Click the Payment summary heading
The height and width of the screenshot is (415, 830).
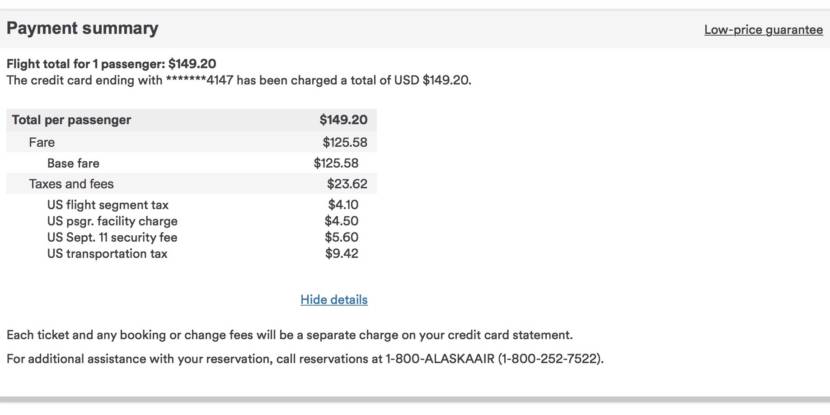pyautogui.click(x=82, y=29)
